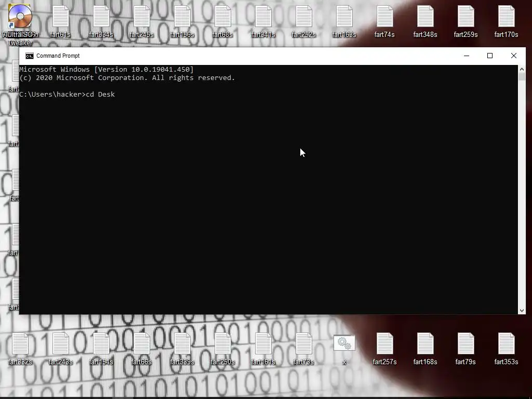Select the fart154s file icon
This screenshot has height=399, width=532.
(x=101, y=344)
